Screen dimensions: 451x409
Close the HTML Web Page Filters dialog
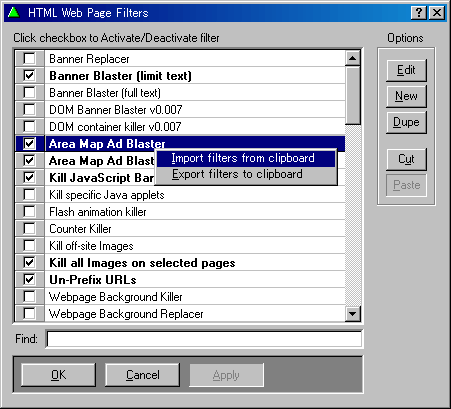coord(437,13)
